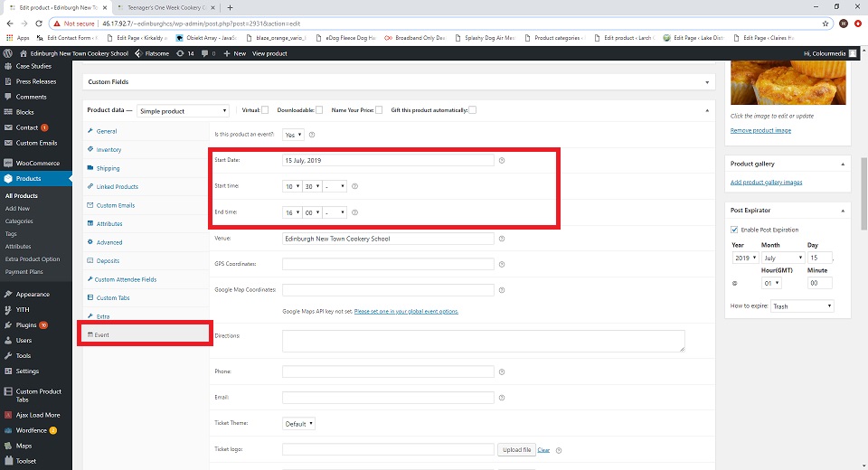Click the Settings sidebar icon

pyautogui.click(x=7, y=371)
